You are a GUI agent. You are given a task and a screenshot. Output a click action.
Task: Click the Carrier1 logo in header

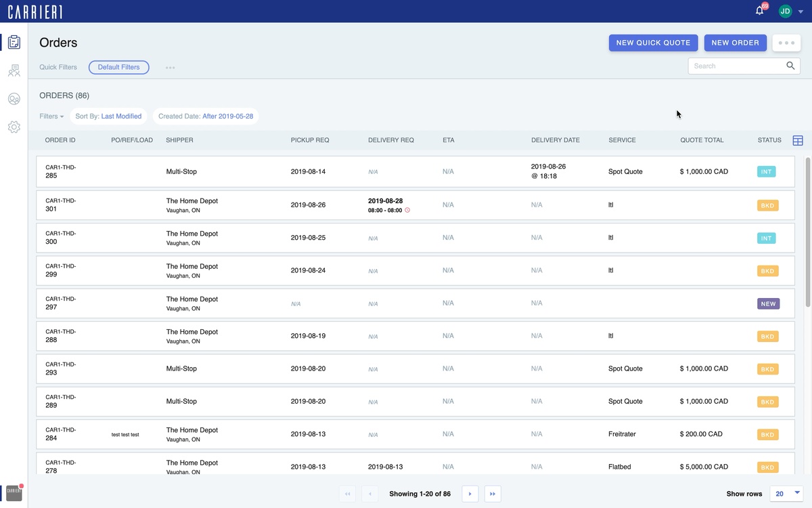pyautogui.click(x=35, y=11)
